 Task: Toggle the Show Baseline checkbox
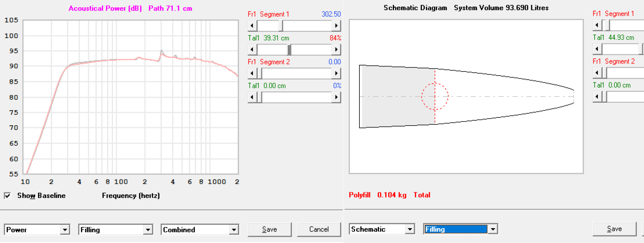pos(8,196)
